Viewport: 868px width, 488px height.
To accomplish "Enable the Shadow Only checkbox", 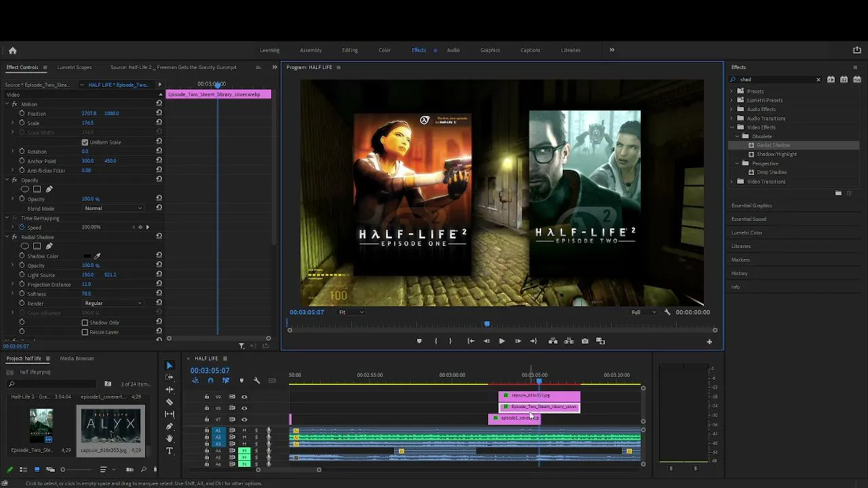I will (x=85, y=323).
